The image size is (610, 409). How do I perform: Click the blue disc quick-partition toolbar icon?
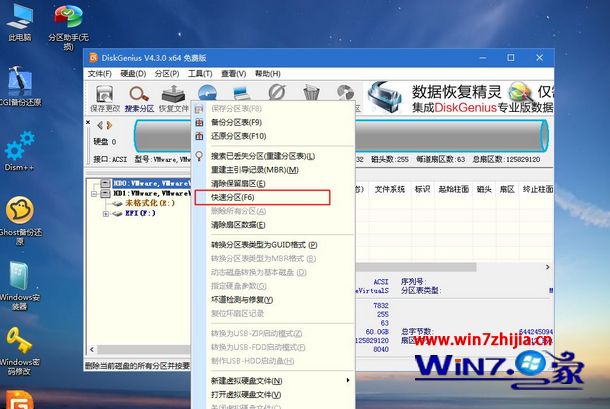click(207, 93)
